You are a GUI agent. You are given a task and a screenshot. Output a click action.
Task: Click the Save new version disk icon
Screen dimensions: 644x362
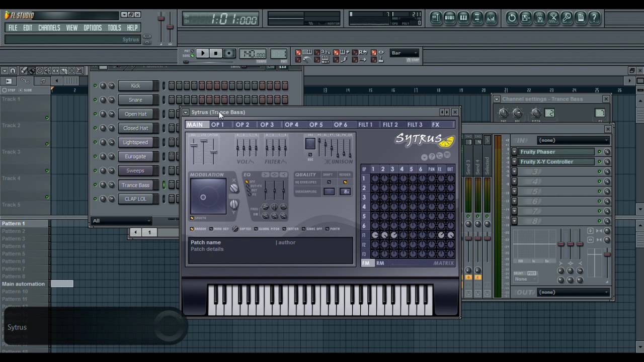[526, 18]
